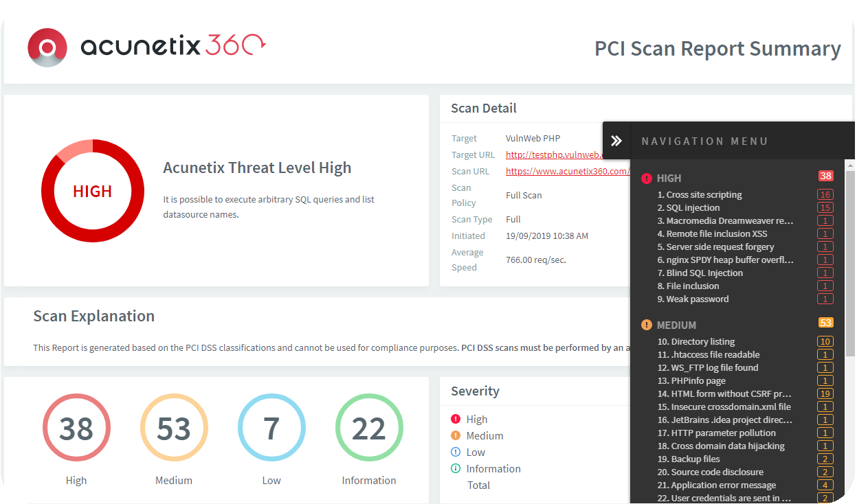Click the 766.00 req/sec. speed value
857x504 pixels.
tap(536, 260)
